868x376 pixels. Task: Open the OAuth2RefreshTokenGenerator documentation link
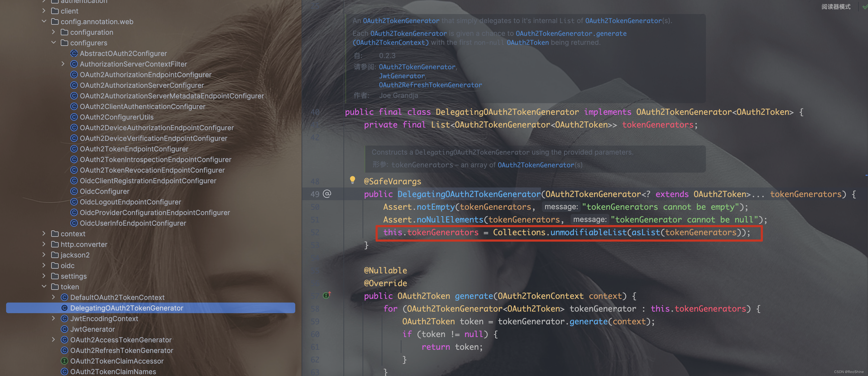pos(430,85)
